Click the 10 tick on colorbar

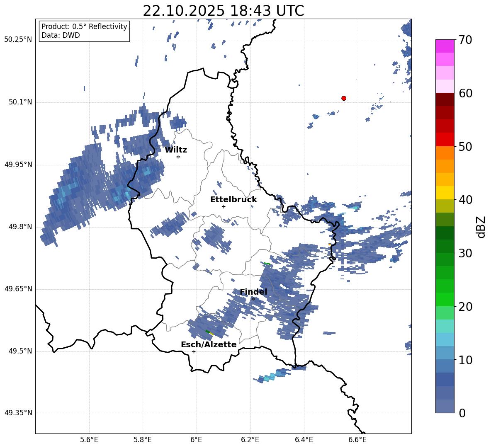point(465,360)
